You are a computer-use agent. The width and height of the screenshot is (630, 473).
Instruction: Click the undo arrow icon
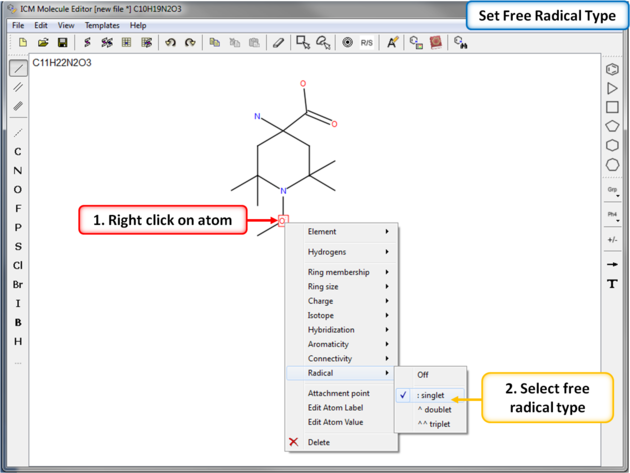pyautogui.click(x=170, y=43)
